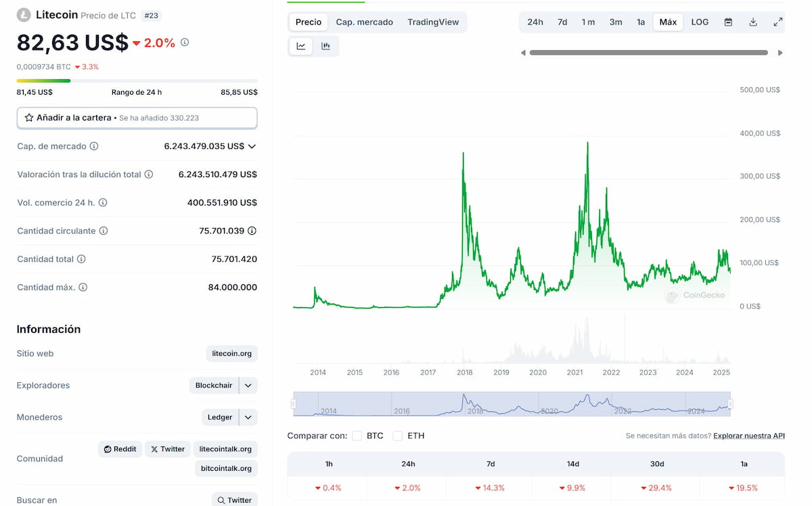The width and height of the screenshot is (812, 506).
Task: Select the line chart icon
Action: click(300, 46)
